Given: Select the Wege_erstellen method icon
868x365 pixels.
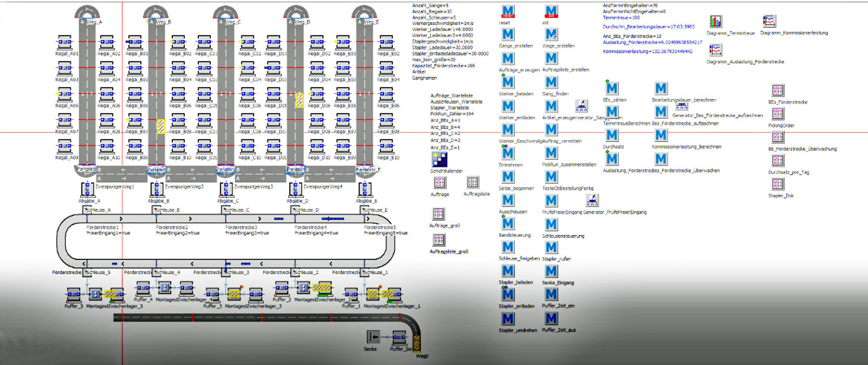Looking at the screenshot, I should pyautogui.click(x=551, y=34).
